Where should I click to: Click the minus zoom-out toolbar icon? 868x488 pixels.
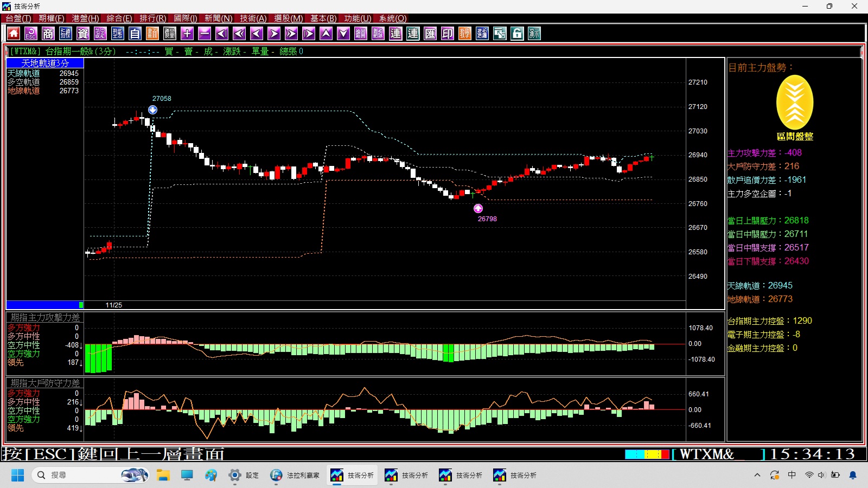205,34
